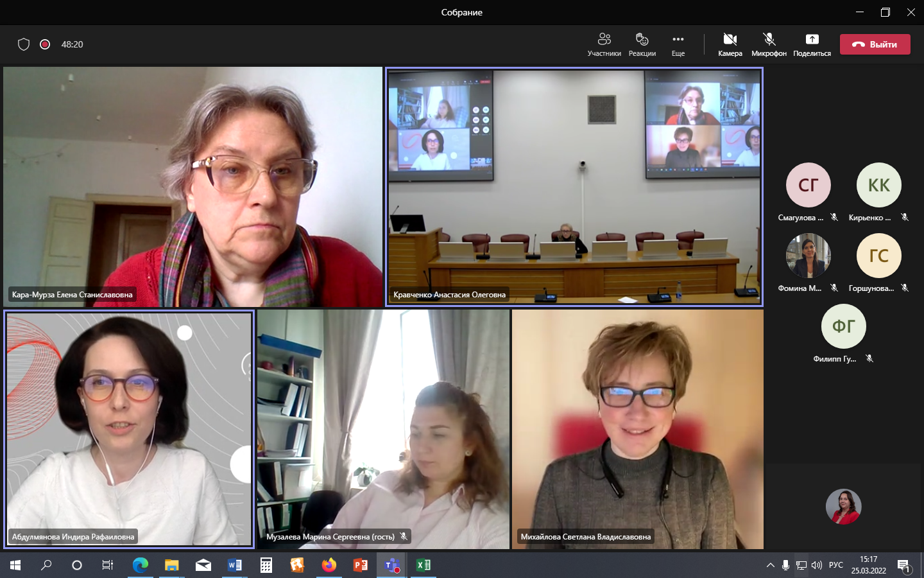
Task: Launch Excel from the taskbar
Action: [x=424, y=565]
